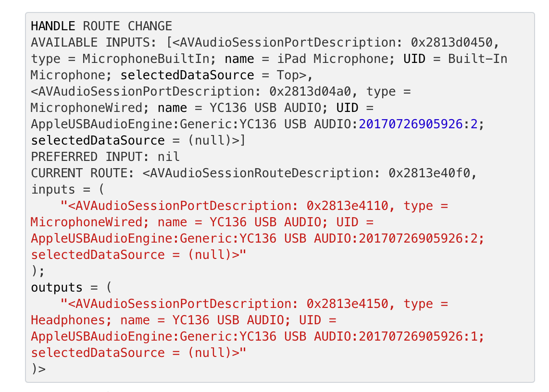Click the "inputs = (" line
Screen dimensions: 549x392
click(68, 189)
